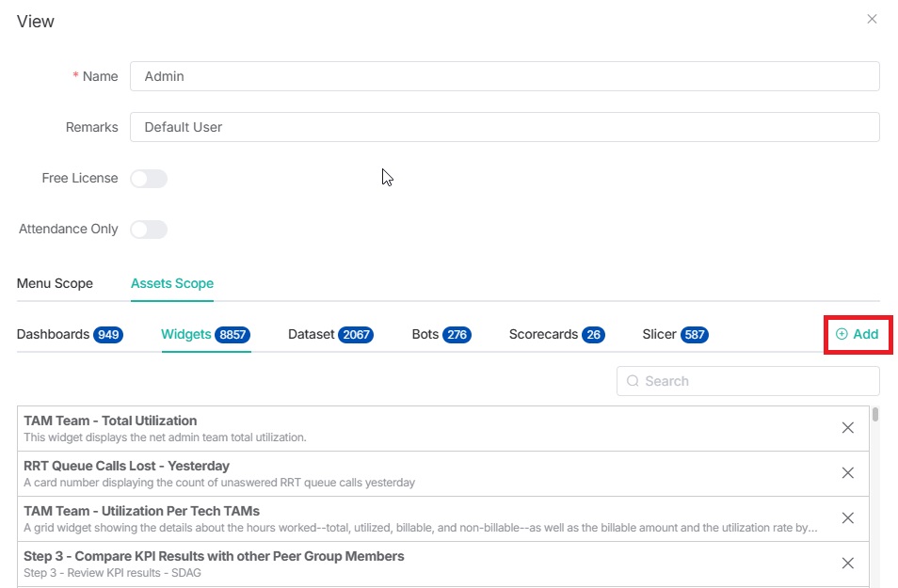
Task: Click into the Remarks field
Action: (505, 127)
